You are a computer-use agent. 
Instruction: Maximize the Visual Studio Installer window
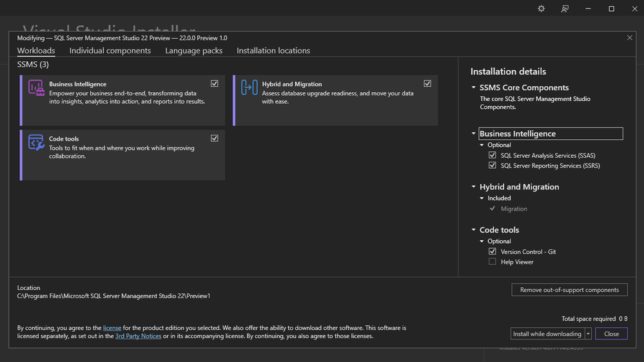(x=612, y=8)
